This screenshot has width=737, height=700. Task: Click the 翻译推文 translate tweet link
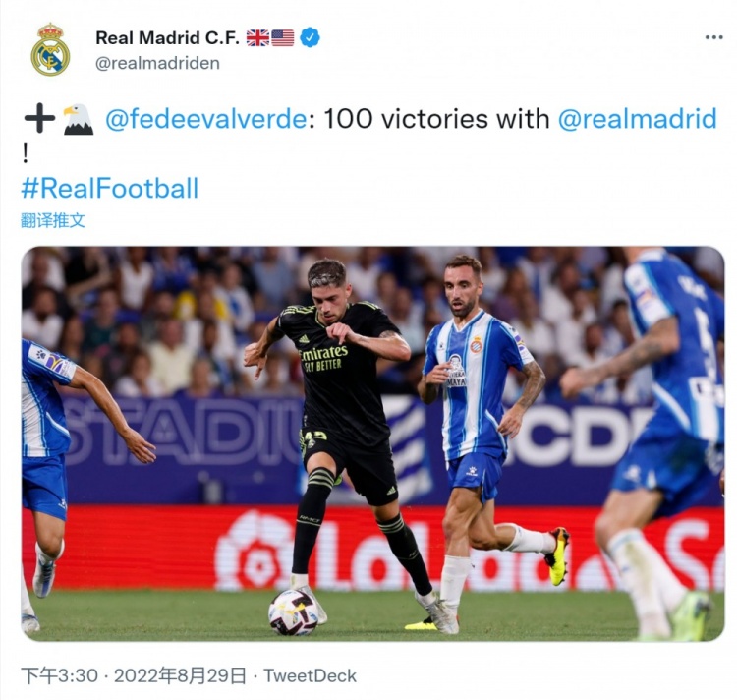click(53, 220)
